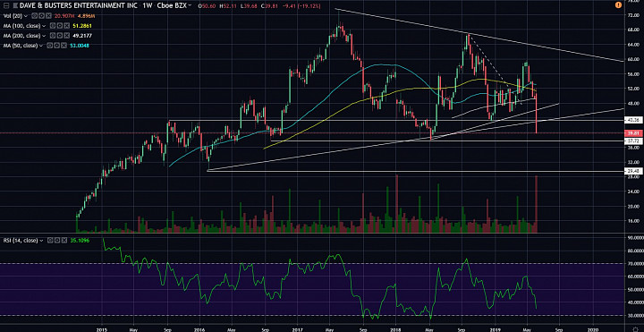Open the Cboe BZX exchange dropdown arrow
644x332 pixels.
tap(191, 5)
